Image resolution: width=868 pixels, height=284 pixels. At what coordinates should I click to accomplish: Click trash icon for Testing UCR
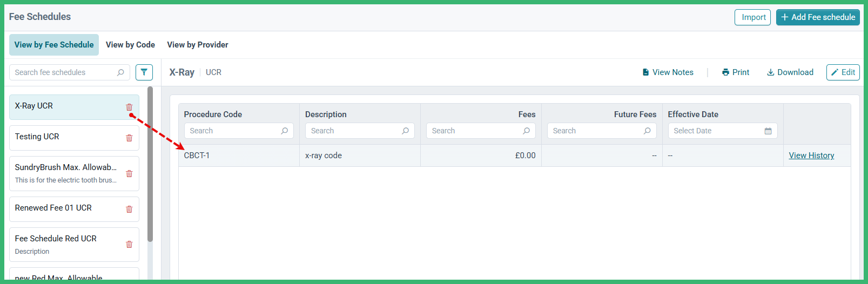tap(129, 138)
